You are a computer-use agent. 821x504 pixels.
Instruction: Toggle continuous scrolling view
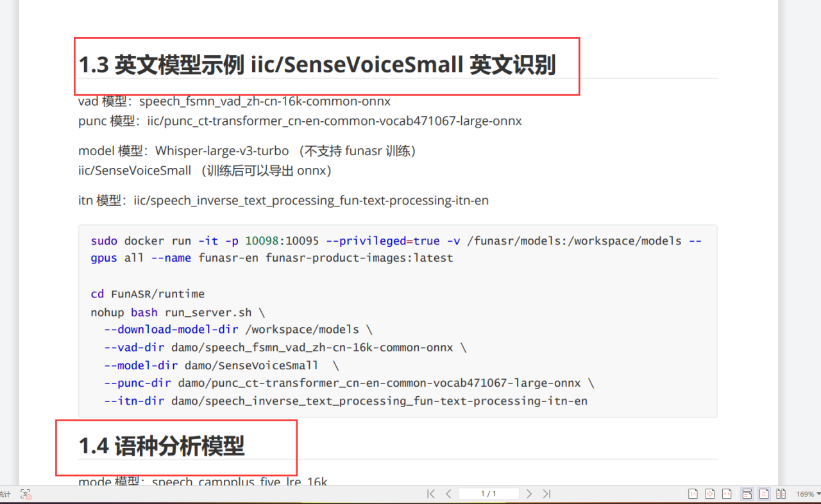[x=747, y=494]
